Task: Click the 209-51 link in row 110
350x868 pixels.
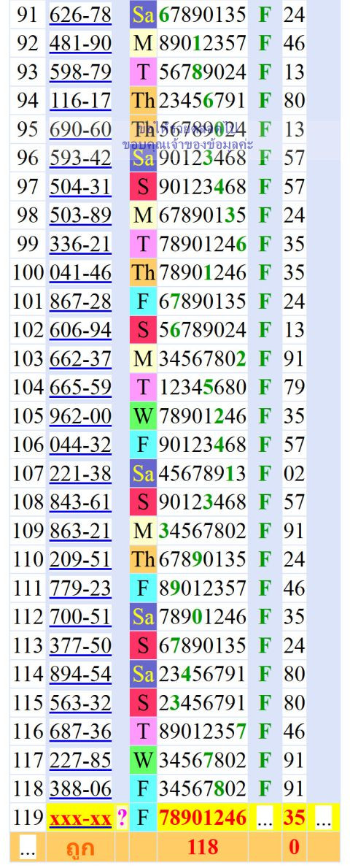Action: [x=81, y=560]
